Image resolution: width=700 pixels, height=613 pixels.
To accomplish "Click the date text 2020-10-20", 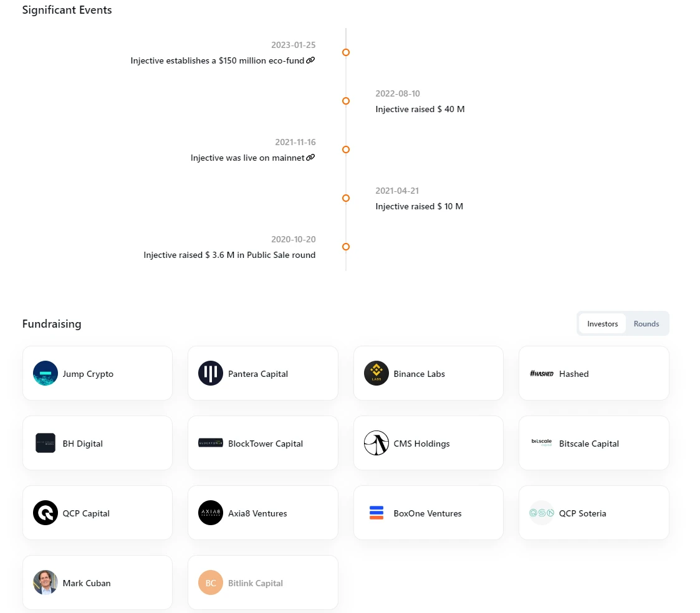I will point(293,240).
